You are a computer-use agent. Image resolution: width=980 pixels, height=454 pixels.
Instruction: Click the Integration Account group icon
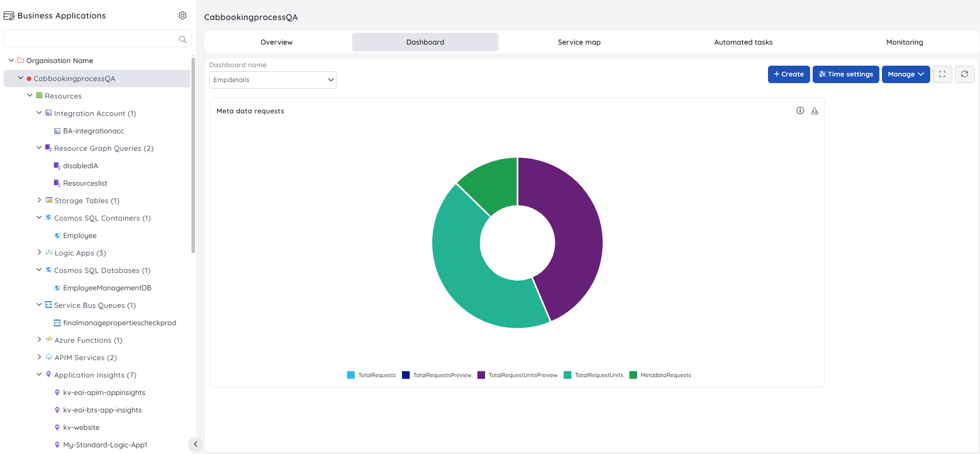tap(48, 113)
